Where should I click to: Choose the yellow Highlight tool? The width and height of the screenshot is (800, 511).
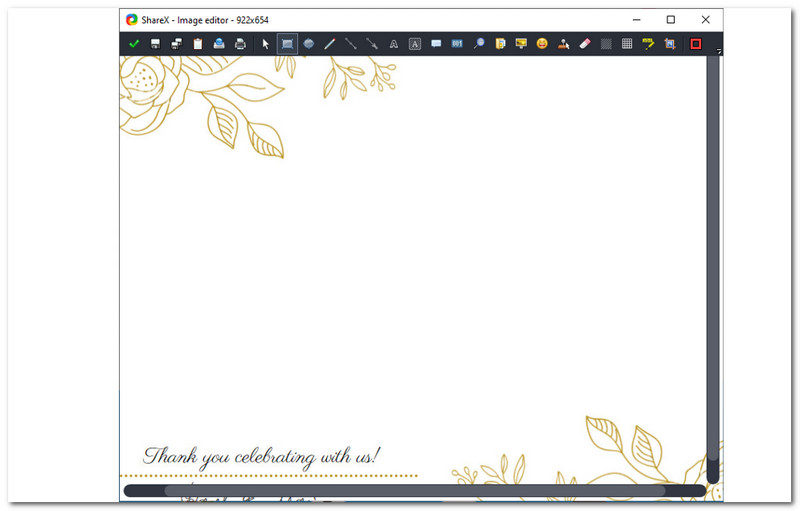click(x=648, y=44)
